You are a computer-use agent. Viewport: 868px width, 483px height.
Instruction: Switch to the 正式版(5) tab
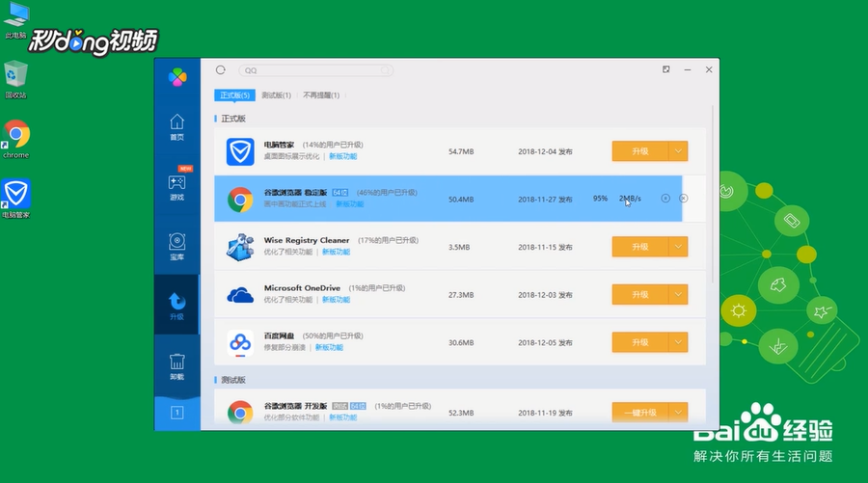(x=234, y=95)
